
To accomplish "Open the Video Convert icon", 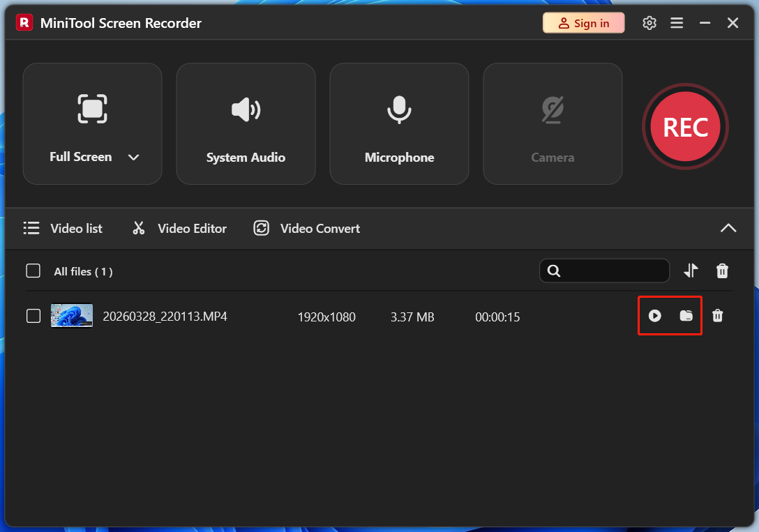I will coord(261,228).
